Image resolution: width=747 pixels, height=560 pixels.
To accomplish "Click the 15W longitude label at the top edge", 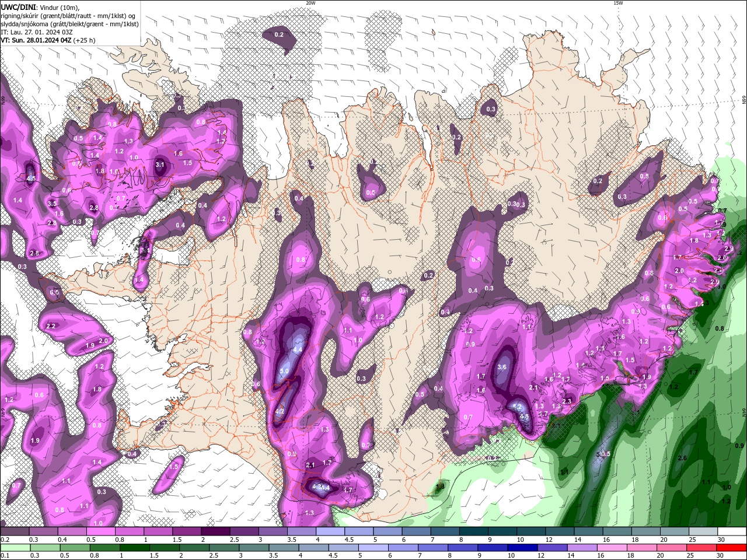I will (x=618, y=3).
